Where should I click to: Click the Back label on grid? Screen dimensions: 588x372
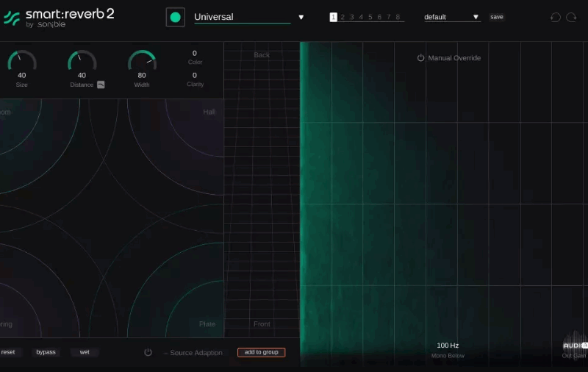pos(262,55)
